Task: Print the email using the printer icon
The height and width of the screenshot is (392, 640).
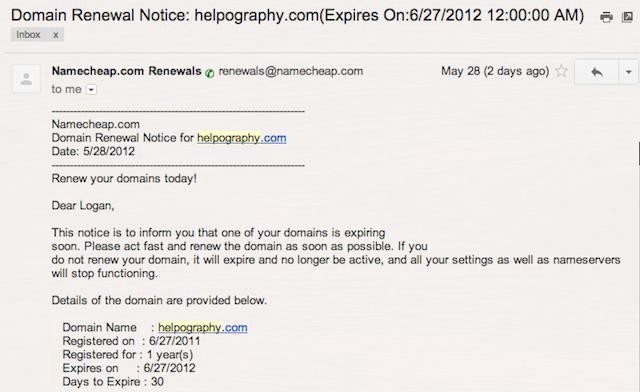Action: [x=606, y=17]
